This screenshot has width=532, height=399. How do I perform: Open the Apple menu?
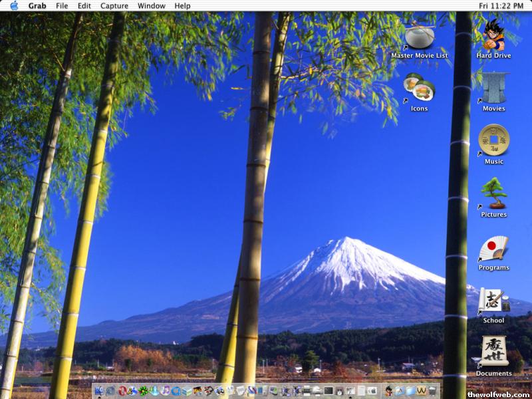click(14, 5)
